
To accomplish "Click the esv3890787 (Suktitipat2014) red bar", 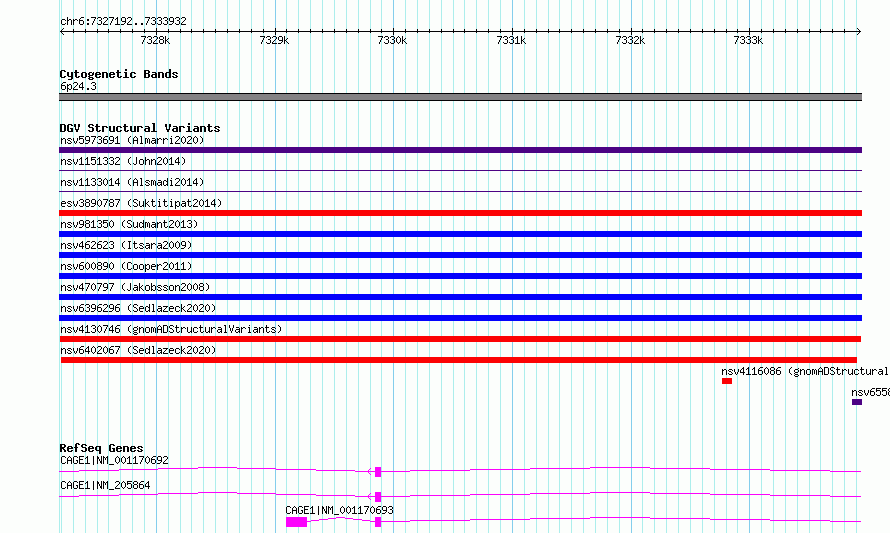I will [460, 213].
